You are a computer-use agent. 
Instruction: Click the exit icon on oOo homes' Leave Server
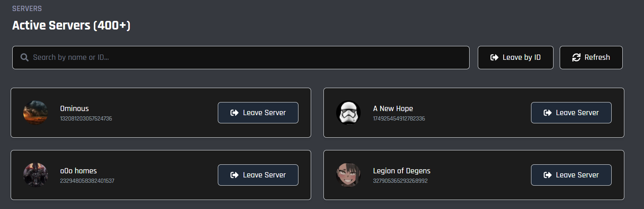(x=235, y=175)
